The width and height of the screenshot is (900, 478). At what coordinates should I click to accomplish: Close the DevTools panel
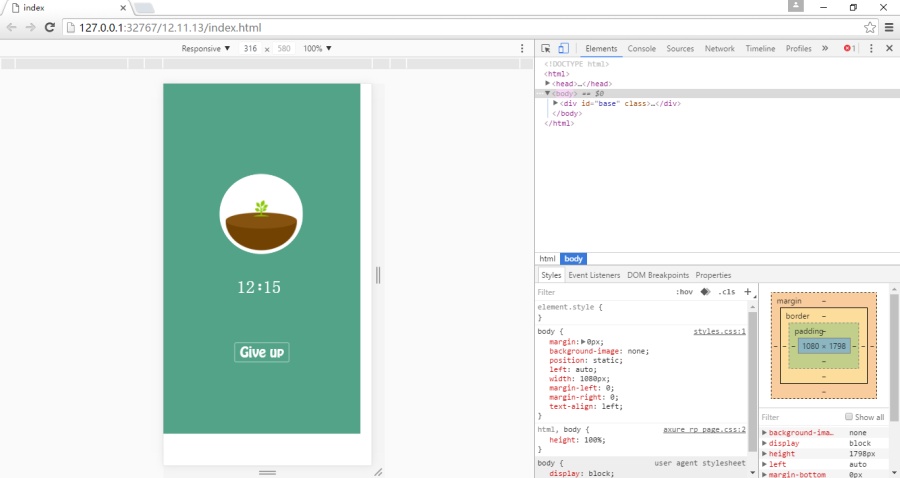(889, 48)
